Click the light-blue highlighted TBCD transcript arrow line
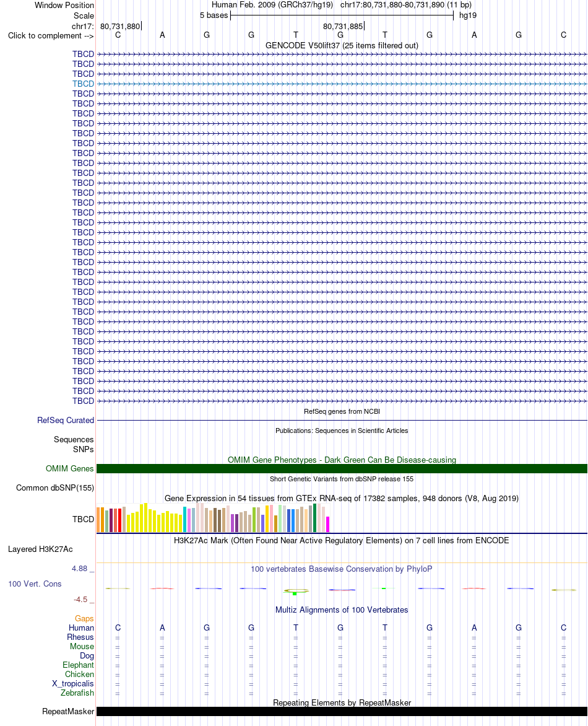Image resolution: width=588 pixels, height=726 pixels. [x=342, y=84]
